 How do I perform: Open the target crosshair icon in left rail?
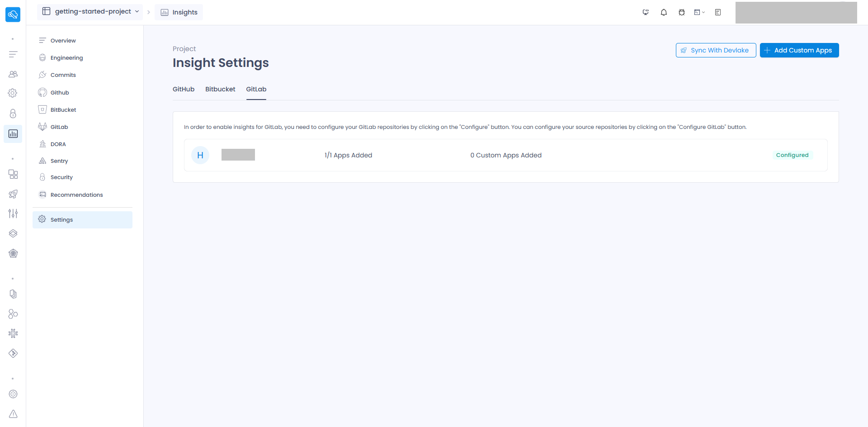pyautogui.click(x=13, y=394)
